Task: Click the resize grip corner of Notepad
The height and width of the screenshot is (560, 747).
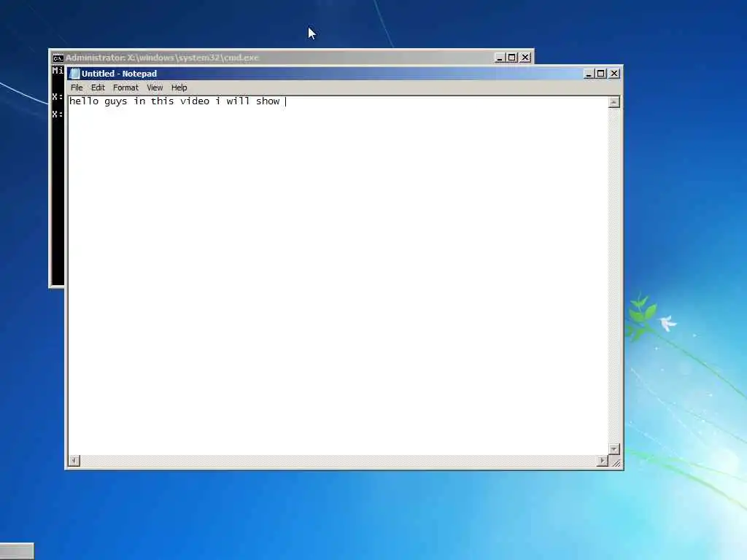Action: (x=614, y=461)
